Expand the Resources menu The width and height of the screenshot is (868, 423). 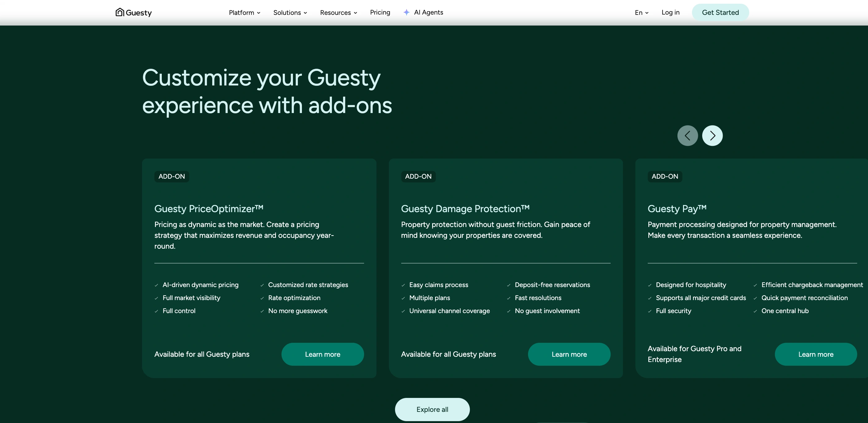[338, 12]
